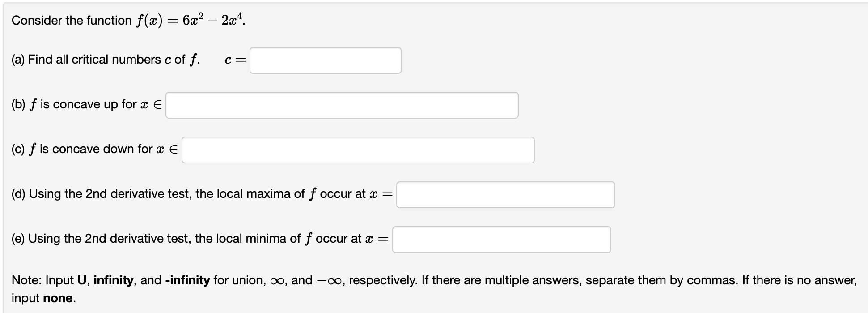Click the answer field for part (e)

click(x=501, y=239)
